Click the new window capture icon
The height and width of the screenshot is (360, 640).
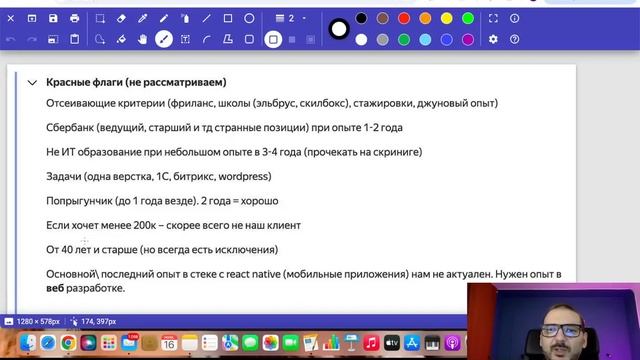pyautogui.click(x=32, y=18)
